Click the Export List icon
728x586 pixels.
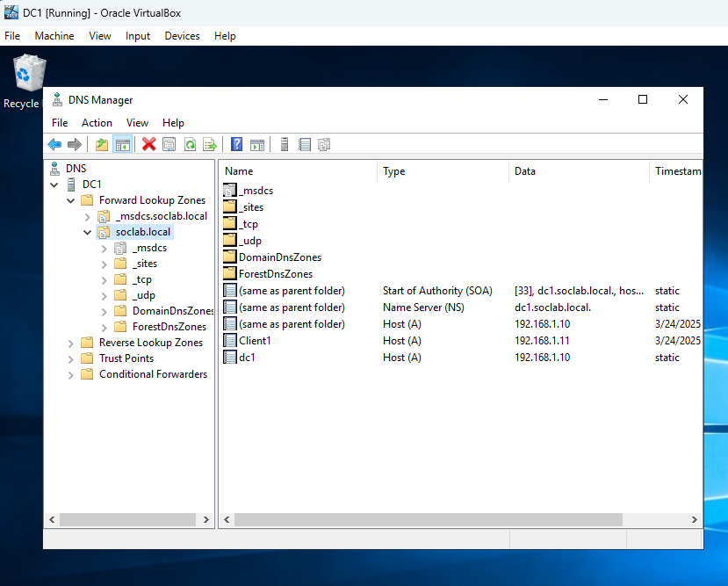point(210,145)
